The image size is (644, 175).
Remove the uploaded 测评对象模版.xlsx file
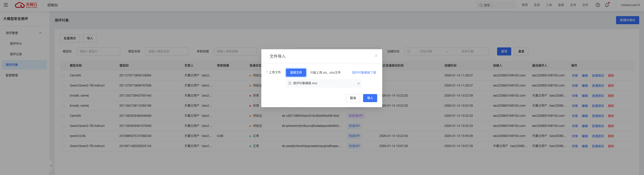[x=358, y=83]
